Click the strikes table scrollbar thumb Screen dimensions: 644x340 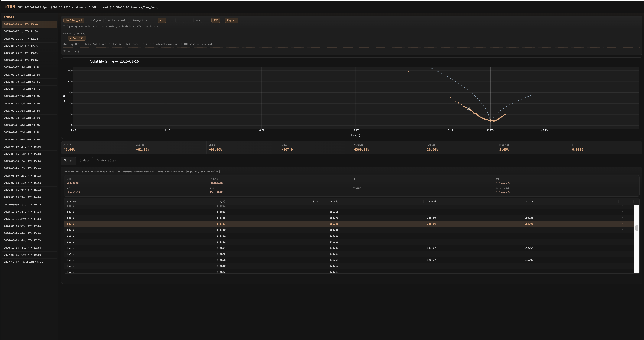pos(636,228)
